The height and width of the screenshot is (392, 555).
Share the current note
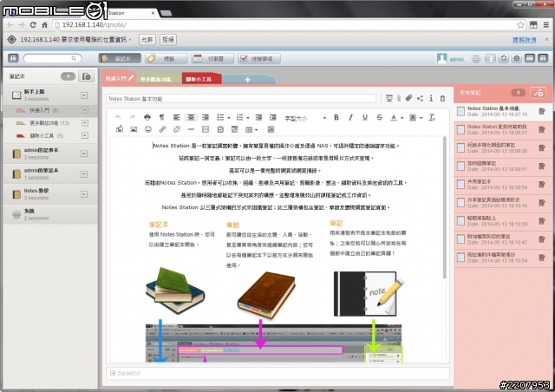[420, 99]
